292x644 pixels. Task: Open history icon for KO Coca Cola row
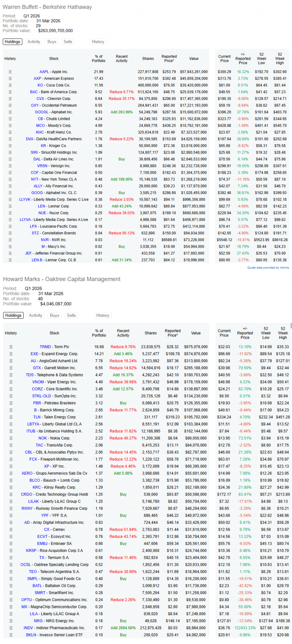10,85
